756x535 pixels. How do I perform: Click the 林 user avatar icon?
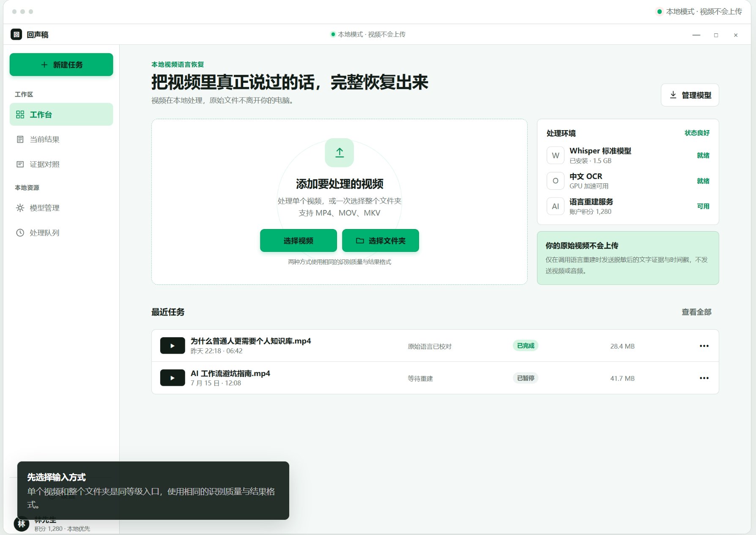click(x=22, y=524)
